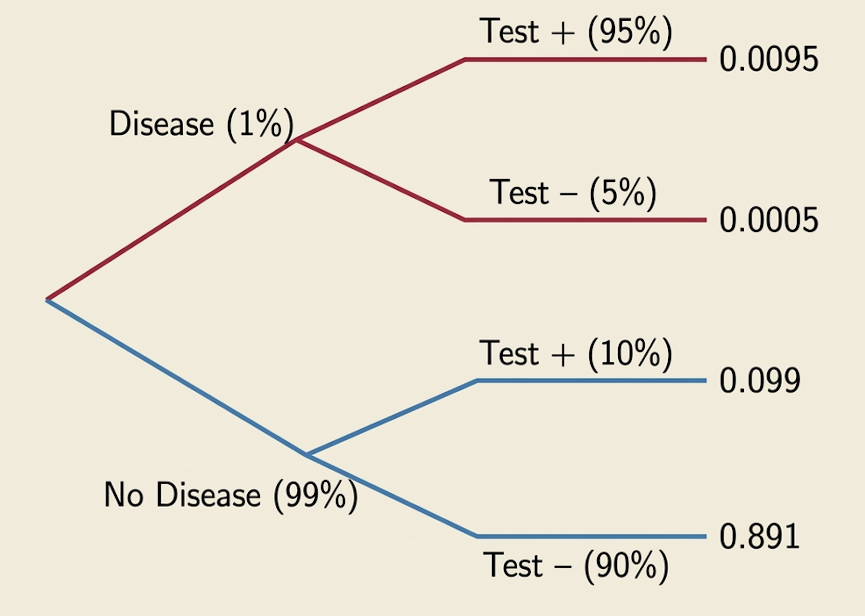Viewport: 865px width, 616px height.
Task: Click the blue No Disease split point
Action: (x=306, y=455)
